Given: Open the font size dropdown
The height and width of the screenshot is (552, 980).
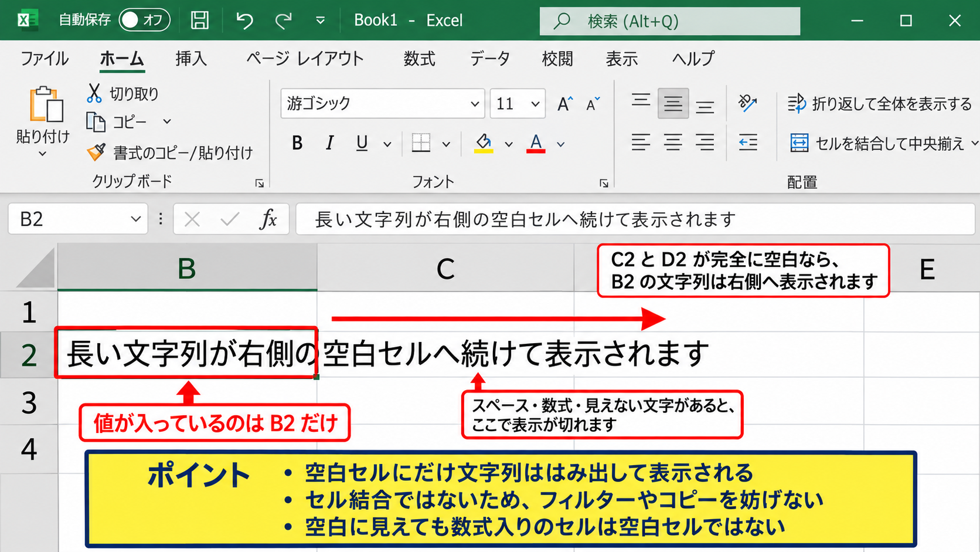Looking at the screenshot, I should click(x=535, y=104).
